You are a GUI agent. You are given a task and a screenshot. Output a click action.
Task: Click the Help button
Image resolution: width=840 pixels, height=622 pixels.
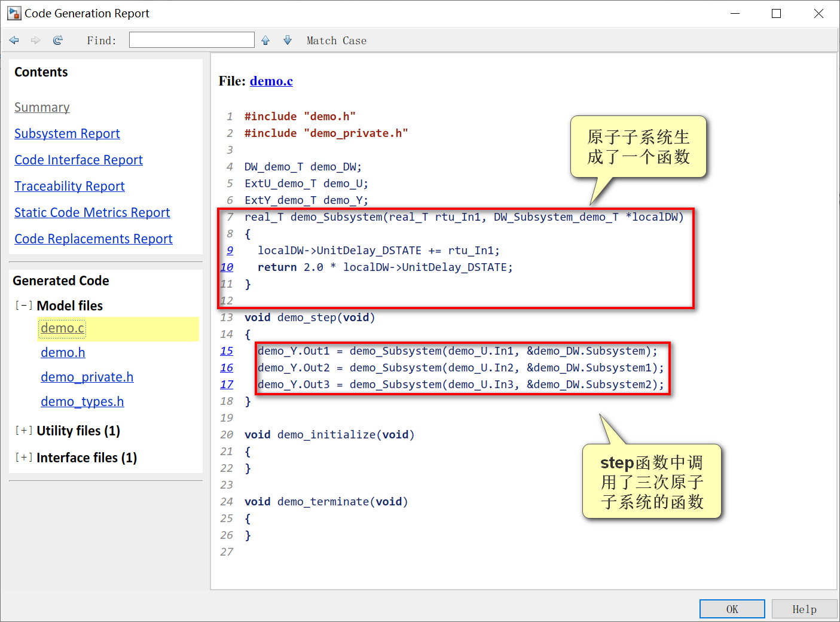click(804, 609)
